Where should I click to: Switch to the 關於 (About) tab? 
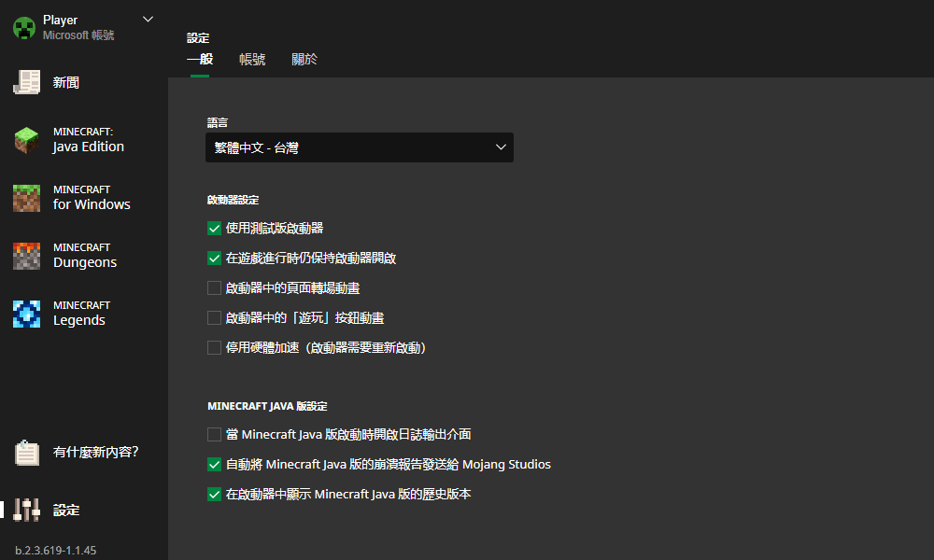(304, 59)
